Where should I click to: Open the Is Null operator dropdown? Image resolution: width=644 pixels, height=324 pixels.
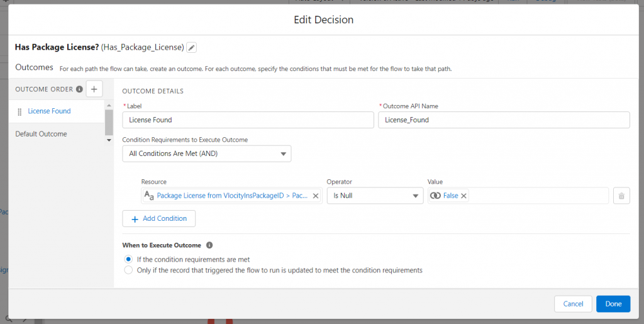pyautogui.click(x=375, y=196)
